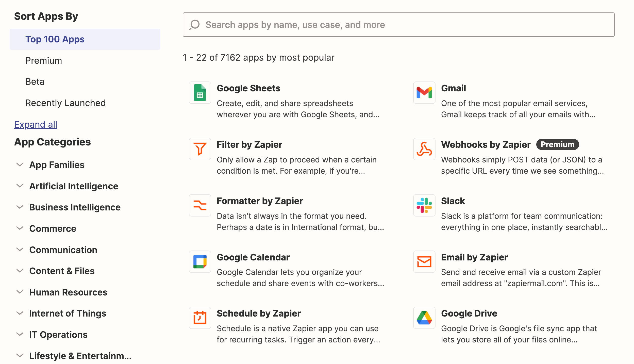Expand the IT Operations category
The image size is (634, 364).
tap(58, 335)
